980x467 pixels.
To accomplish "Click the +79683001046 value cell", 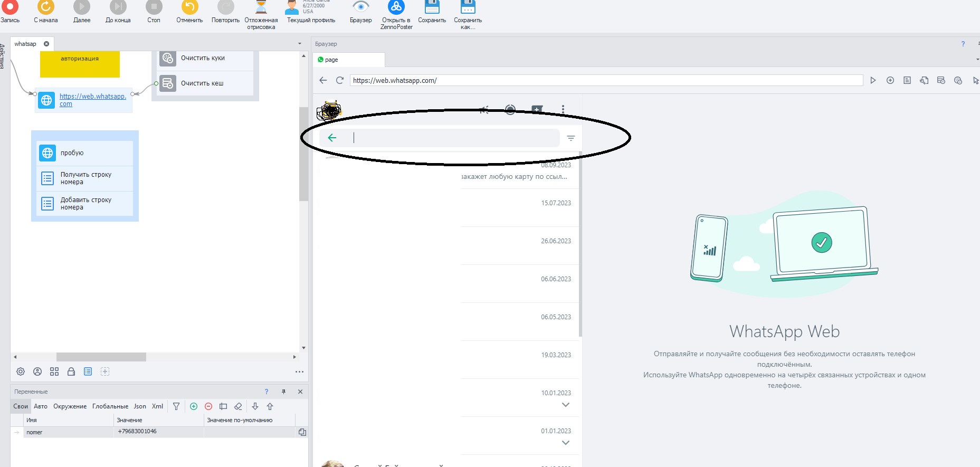I will click(159, 432).
